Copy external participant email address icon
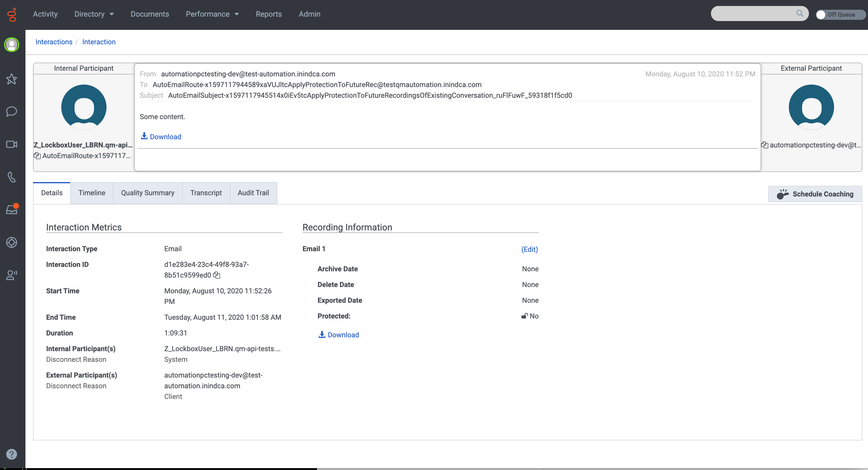This screenshot has width=868, height=470. tap(765, 145)
